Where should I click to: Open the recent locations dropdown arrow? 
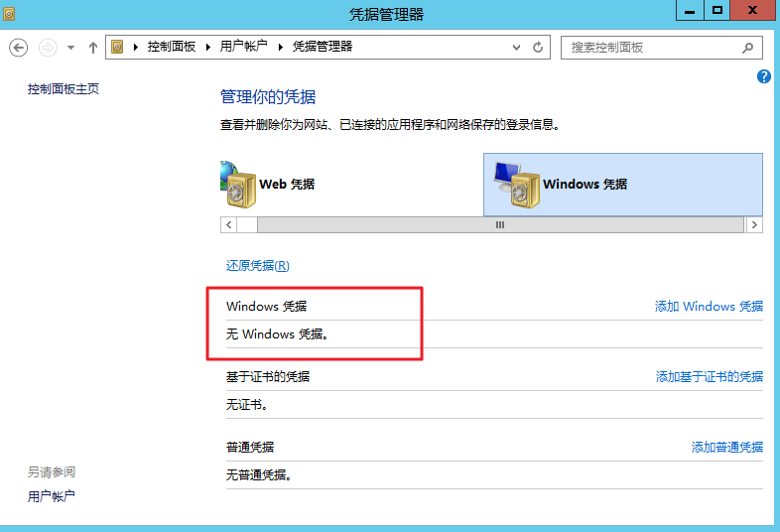70,48
